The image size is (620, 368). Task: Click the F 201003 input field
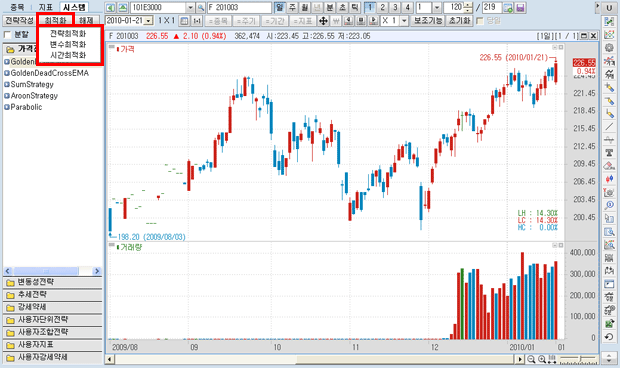pos(239,8)
